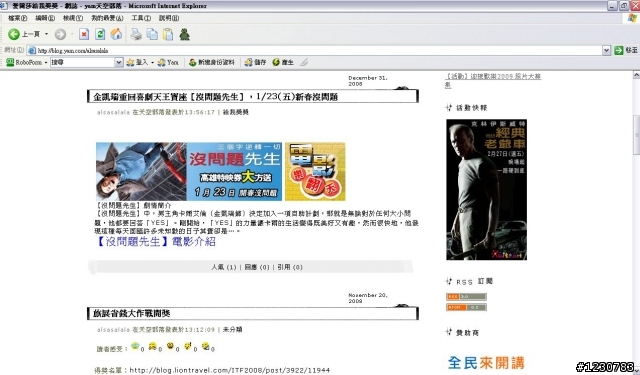Open the RoboForm menu dropdown arrow
The image size is (640, 375).
click(x=45, y=62)
